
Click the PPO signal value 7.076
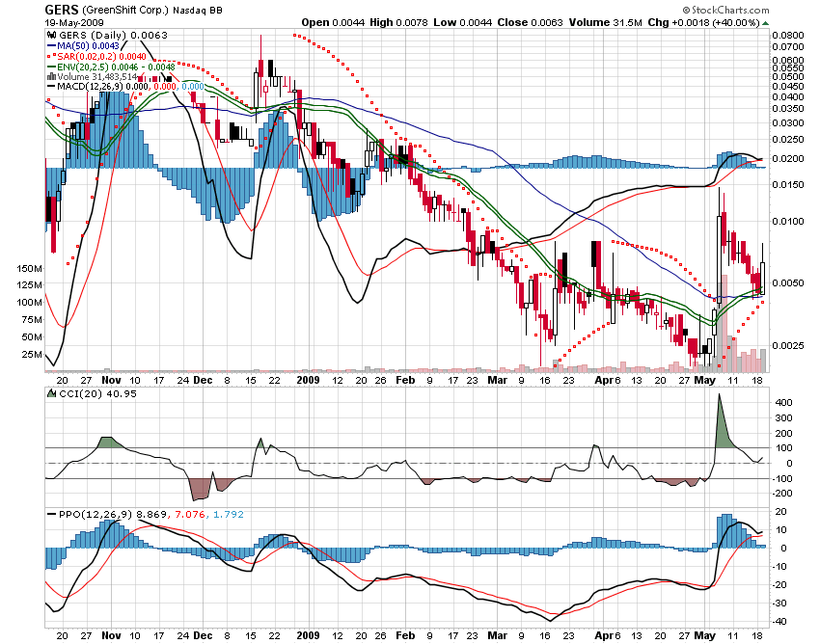190,515
